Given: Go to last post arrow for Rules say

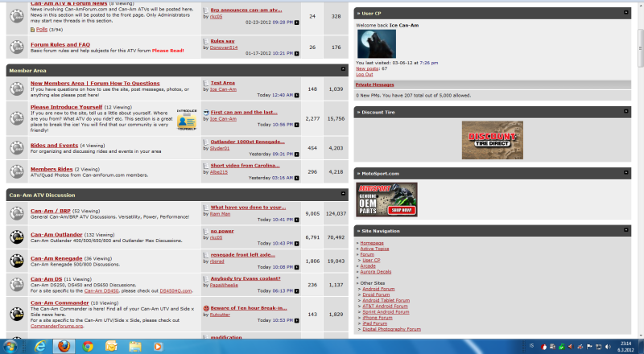Looking at the screenshot, I should coord(296,54).
